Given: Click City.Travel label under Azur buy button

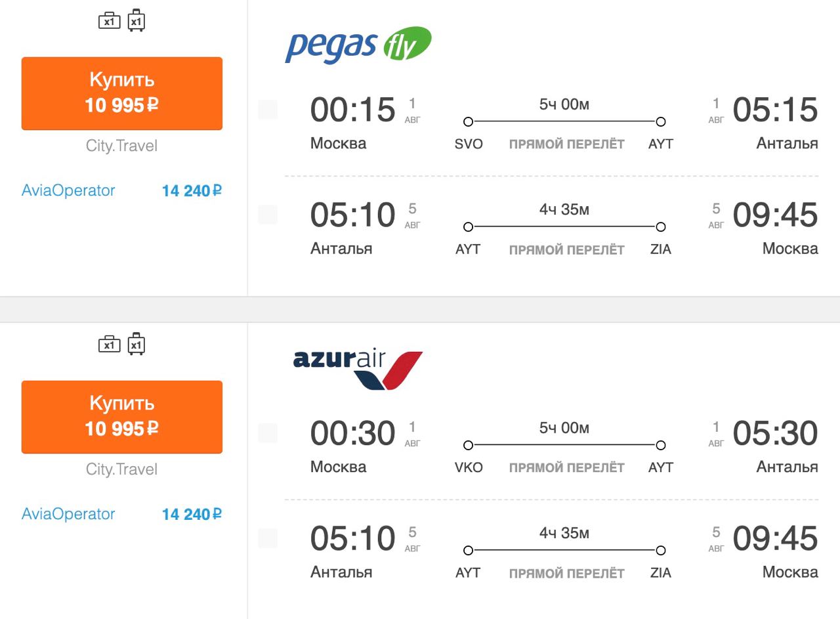Looking at the screenshot, I should (x=122, y=469).
